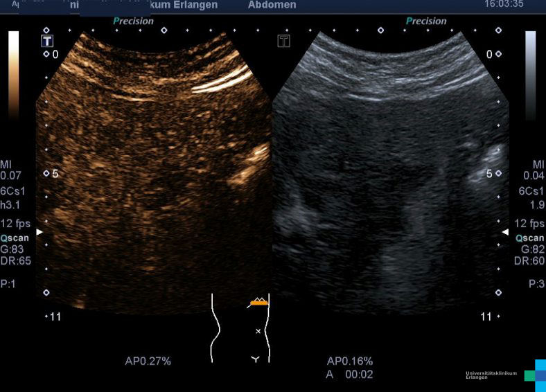
Task: Toggle Qscan on the left panel
Action: coord(15,237)
